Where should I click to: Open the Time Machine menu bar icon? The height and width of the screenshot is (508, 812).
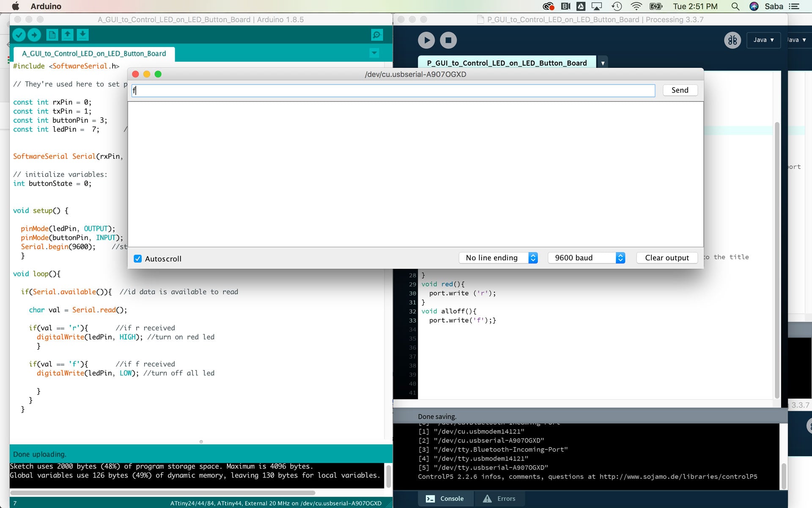(617, 6)
